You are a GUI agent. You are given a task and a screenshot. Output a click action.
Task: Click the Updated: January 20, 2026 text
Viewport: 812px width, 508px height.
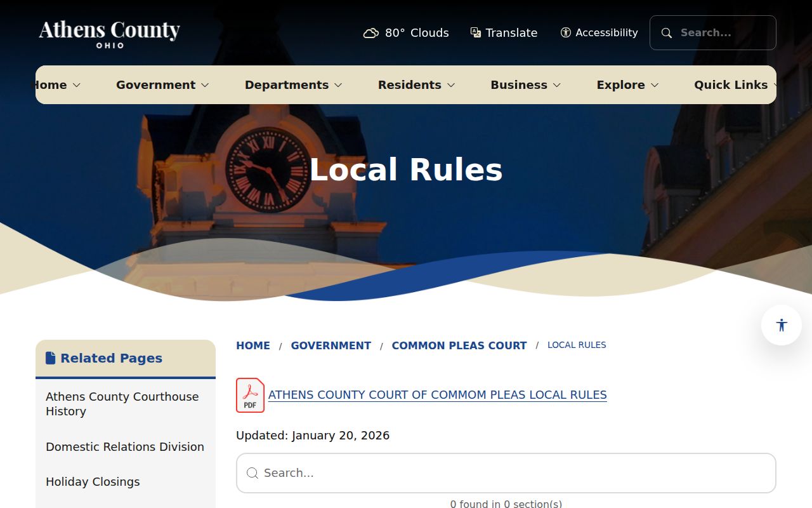pos(313,436)
